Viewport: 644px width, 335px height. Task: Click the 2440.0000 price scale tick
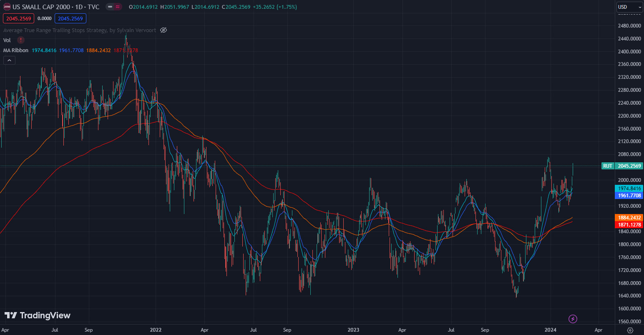click(629, 38)
